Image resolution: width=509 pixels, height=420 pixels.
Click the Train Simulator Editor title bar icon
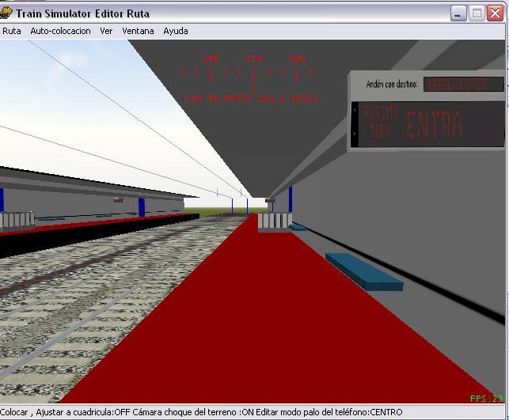click(x=8, y=13)
